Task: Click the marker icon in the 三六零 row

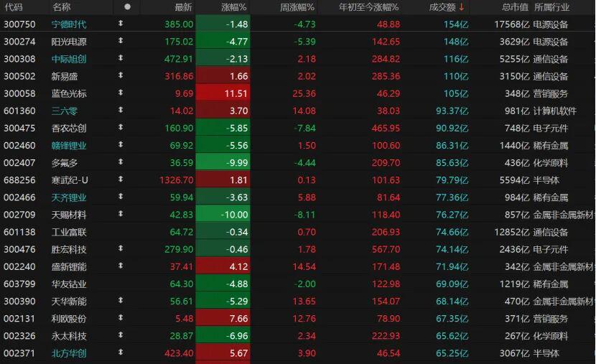Action: coord(120,111)
